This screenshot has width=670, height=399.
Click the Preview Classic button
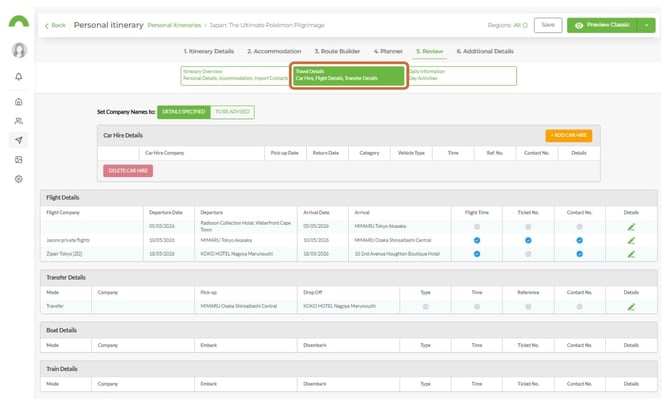pos(602,25)
